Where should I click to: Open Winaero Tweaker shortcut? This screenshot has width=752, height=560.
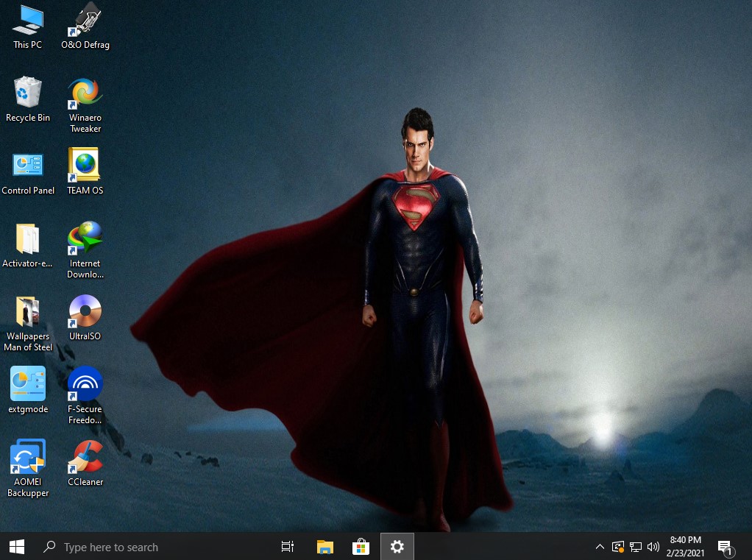85,105
